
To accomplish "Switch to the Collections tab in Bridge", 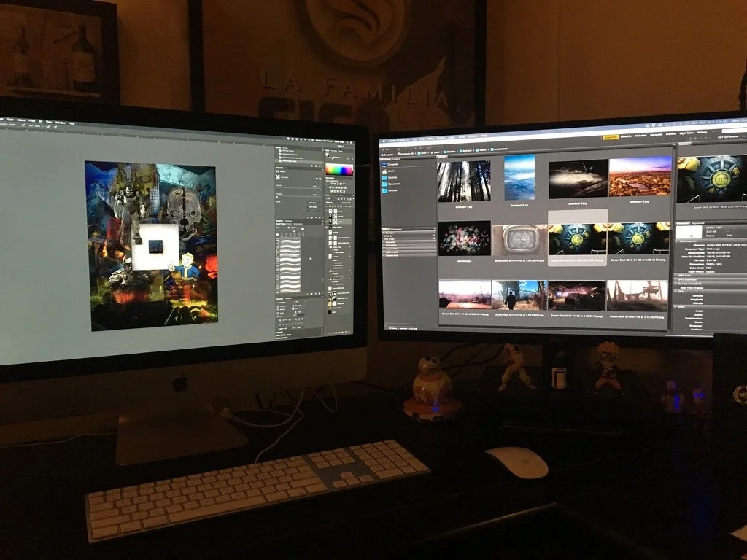I will pyautogui.click(x=395, y=229).
